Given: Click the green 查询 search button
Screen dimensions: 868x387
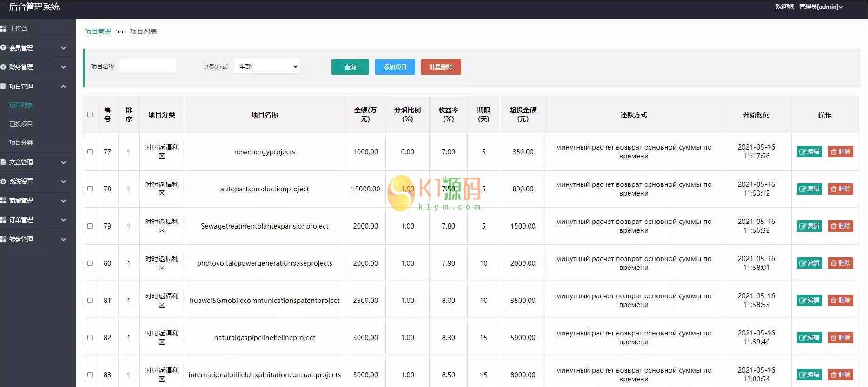Looking at the screenshot, I should (x=350, y=67).
